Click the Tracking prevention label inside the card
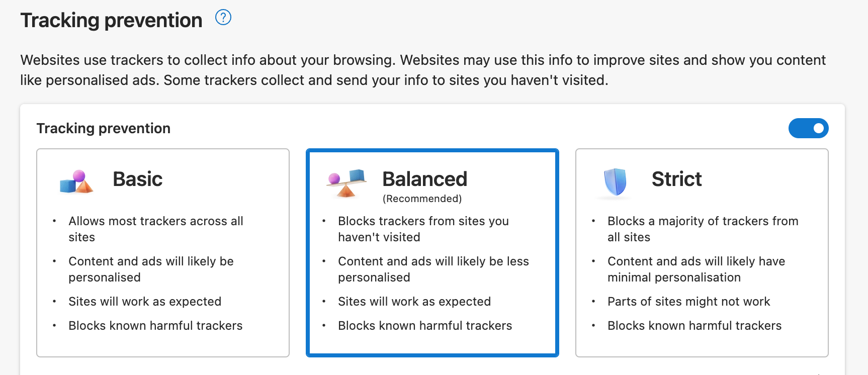Viewport: 868px width, 375px height. (104, 129)
